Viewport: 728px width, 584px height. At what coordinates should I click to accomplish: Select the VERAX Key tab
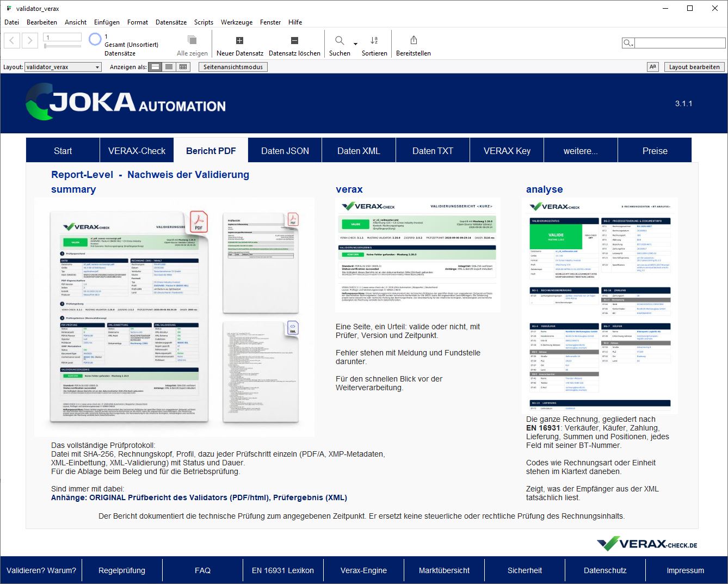click(x=507, y=151)
